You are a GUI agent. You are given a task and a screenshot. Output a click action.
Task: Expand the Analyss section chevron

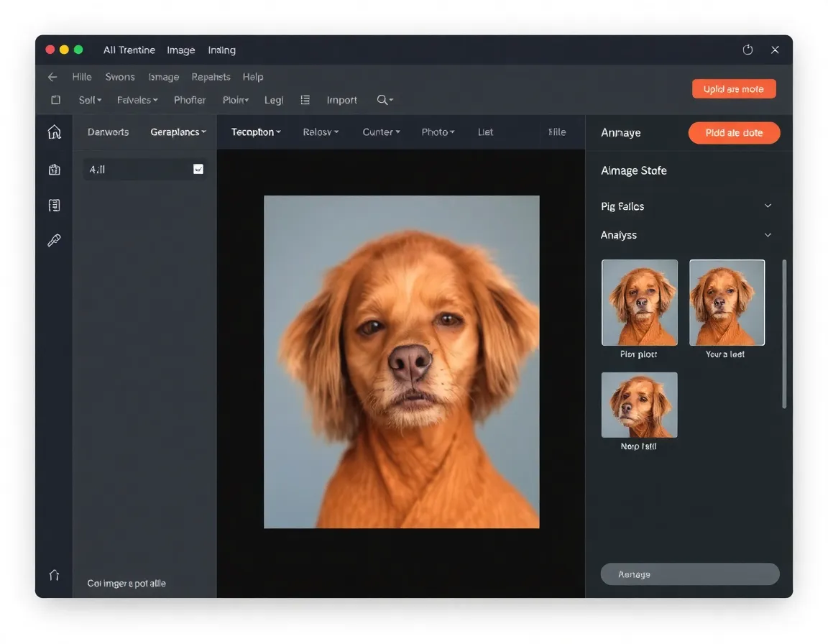tap(768, 235)
